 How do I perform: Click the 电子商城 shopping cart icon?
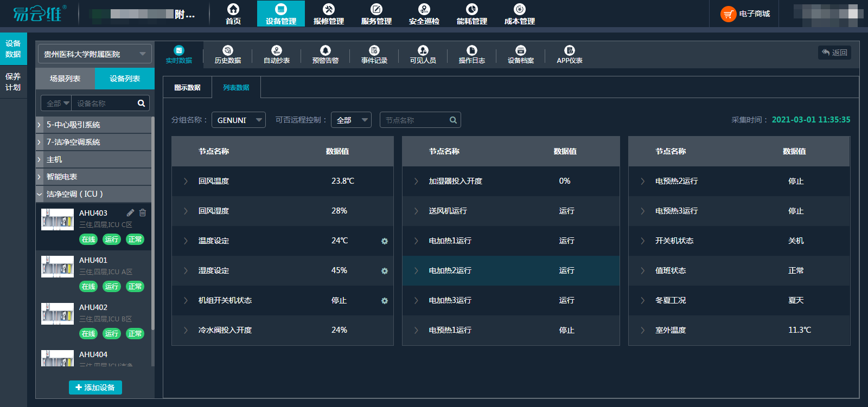pos(728,14)
